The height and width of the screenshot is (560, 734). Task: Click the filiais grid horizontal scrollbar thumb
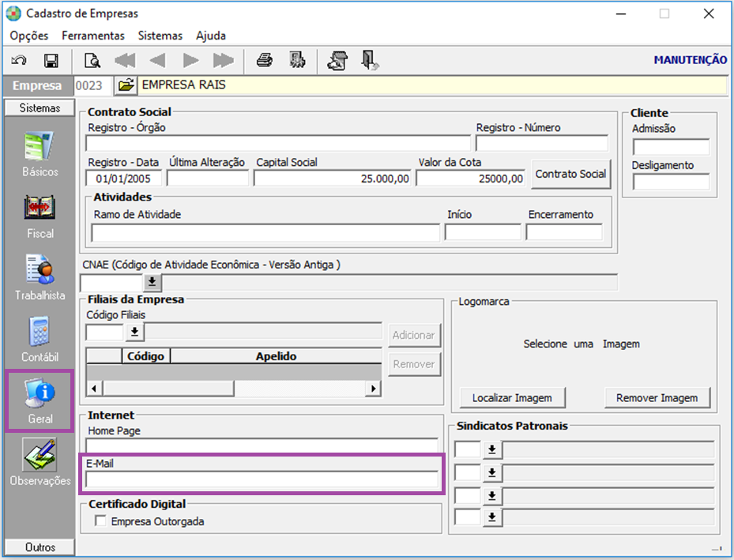click(x=168, y=388)
